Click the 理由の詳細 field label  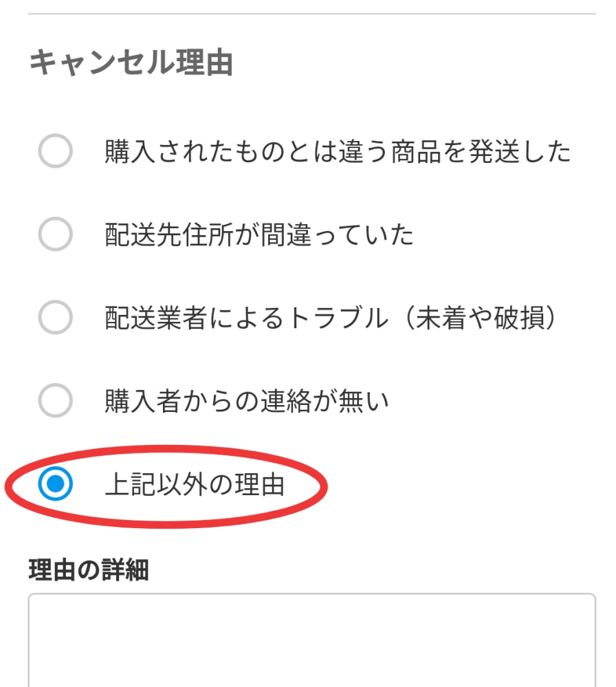tap(89, 569)
